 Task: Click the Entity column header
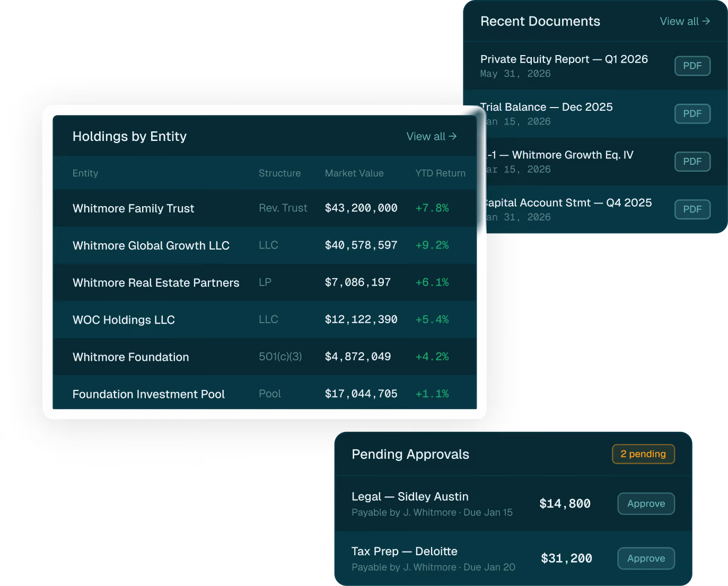point(85,173)
